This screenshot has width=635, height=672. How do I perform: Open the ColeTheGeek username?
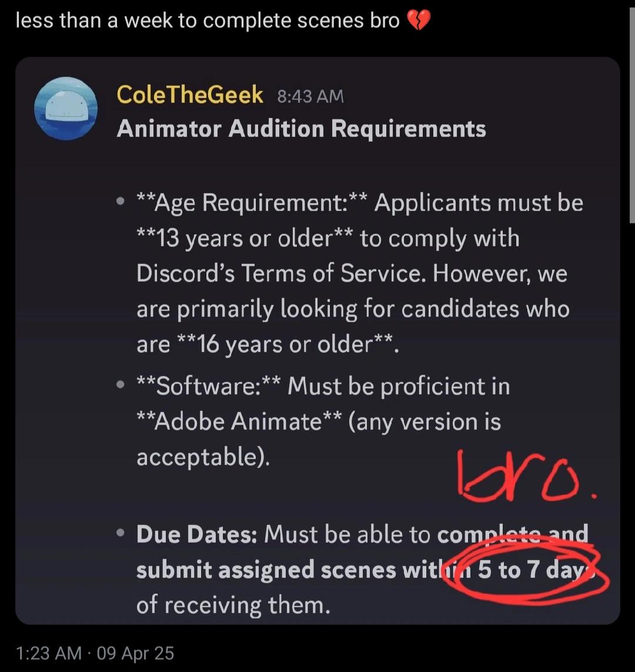(189, 95)
